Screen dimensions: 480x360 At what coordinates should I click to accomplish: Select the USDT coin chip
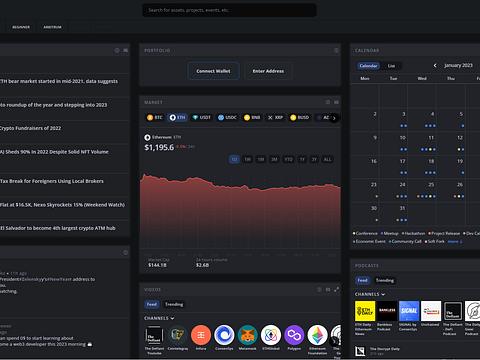click(x=202, y=117)
